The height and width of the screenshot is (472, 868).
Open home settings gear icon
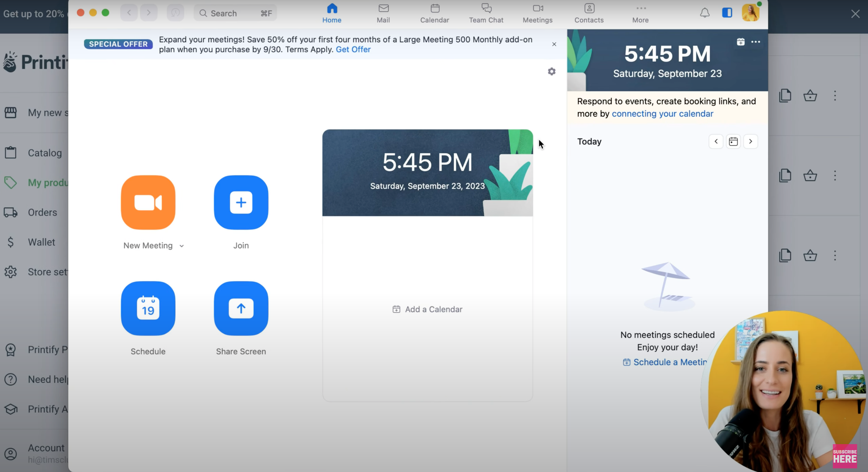coord(552,71)
